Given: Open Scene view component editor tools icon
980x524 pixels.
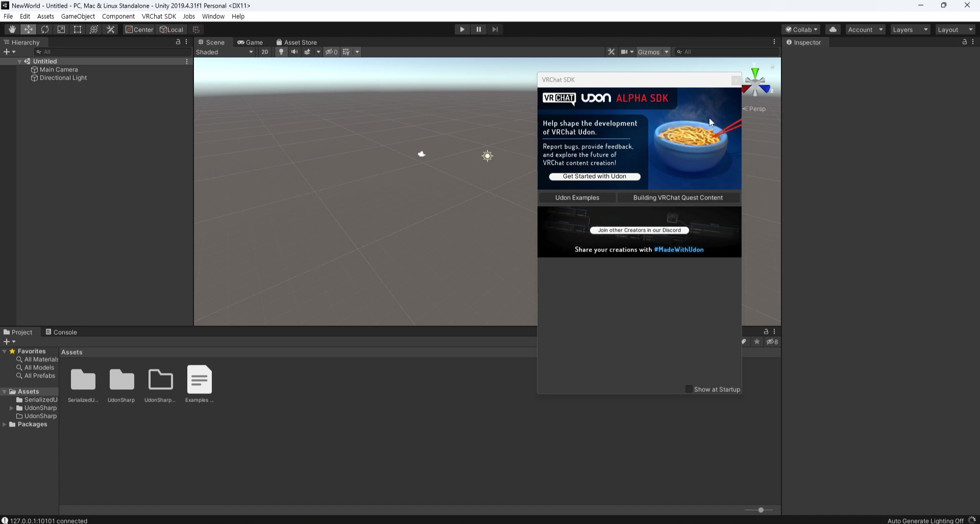Looking at the screenshot, I should coord(611,52).
